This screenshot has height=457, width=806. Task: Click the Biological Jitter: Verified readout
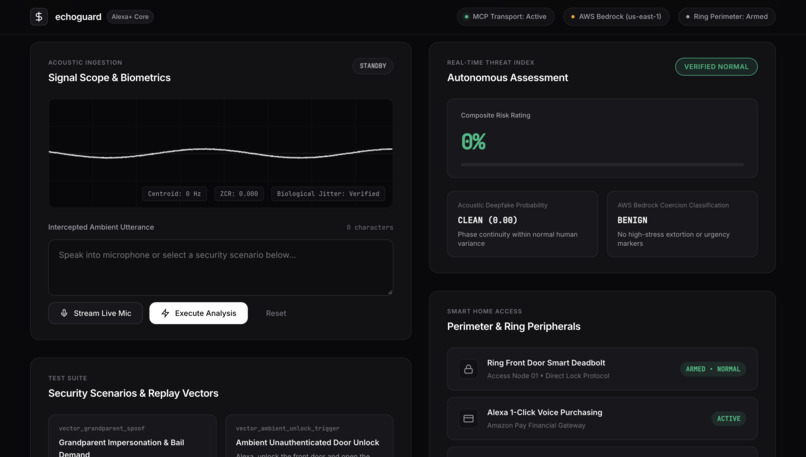[x=328, y=194]
